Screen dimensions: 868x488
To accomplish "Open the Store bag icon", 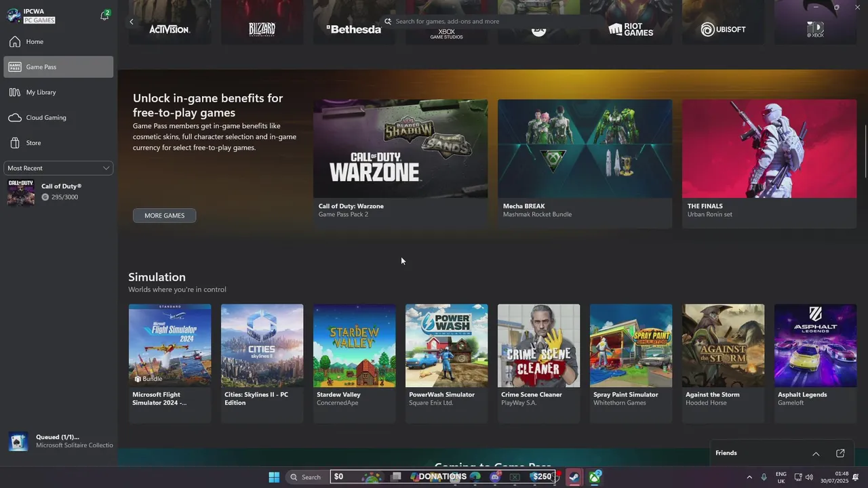I will click(x=15, y=143).
